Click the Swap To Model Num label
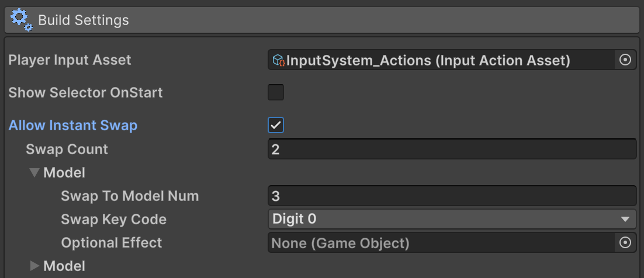Screen dimensions: 644x278 (x=130, y=196)
